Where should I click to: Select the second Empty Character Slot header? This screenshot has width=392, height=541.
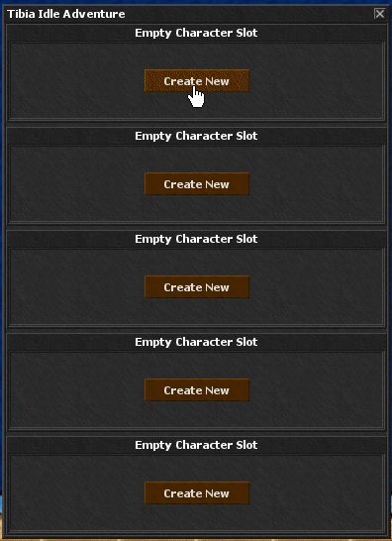(x=196, y=136)
